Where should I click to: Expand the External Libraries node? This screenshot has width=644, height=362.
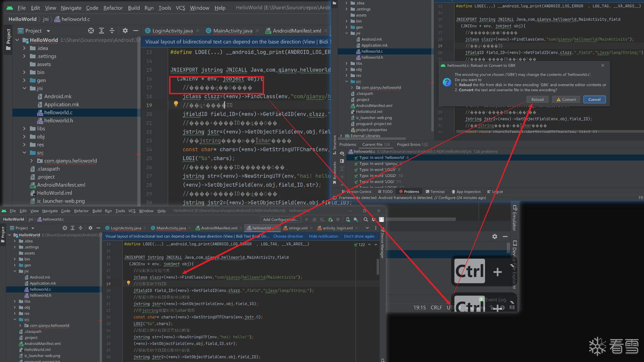pos(341,136)
